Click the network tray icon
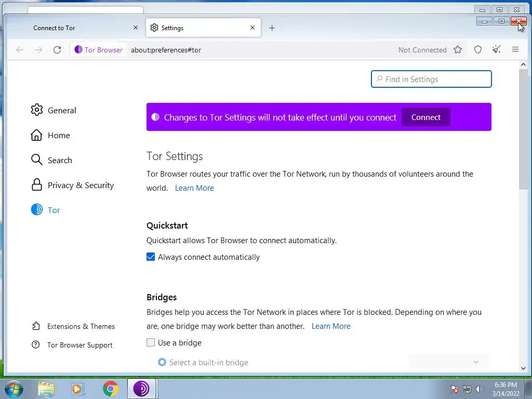The image size is (532, 399). 467,389
